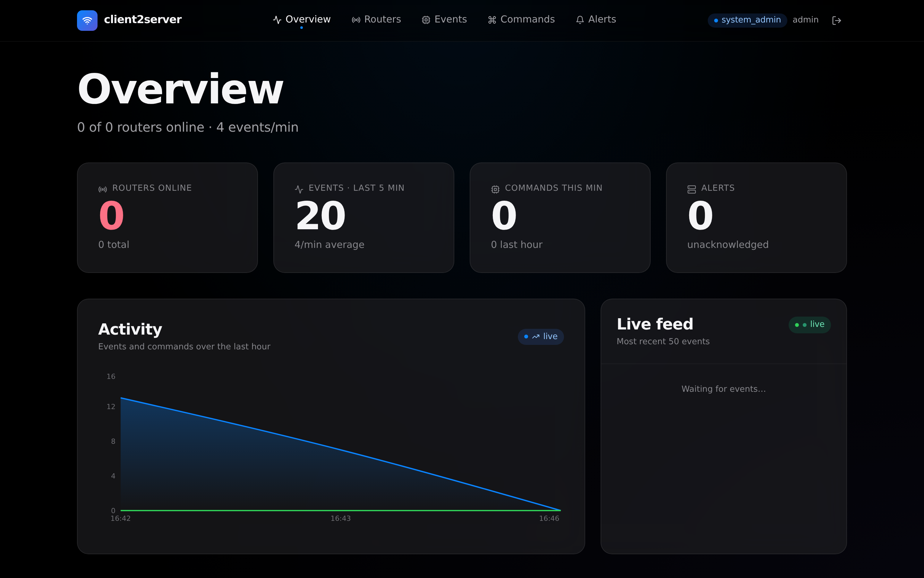Click the Commands key icon in navigation
Image resolution: width=924 pixels, height=578 pixels.
pos(492,20)
